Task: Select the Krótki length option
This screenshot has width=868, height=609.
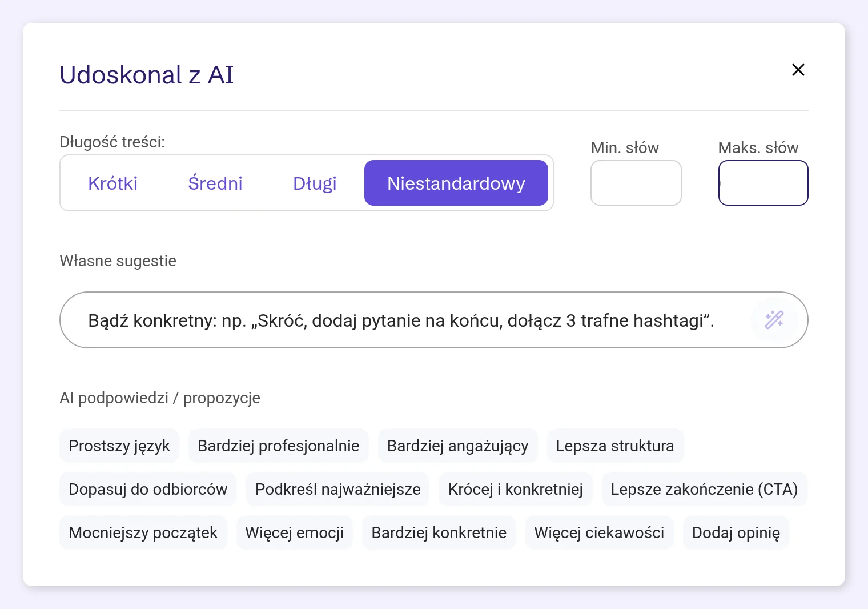Action: pos(112,183)
